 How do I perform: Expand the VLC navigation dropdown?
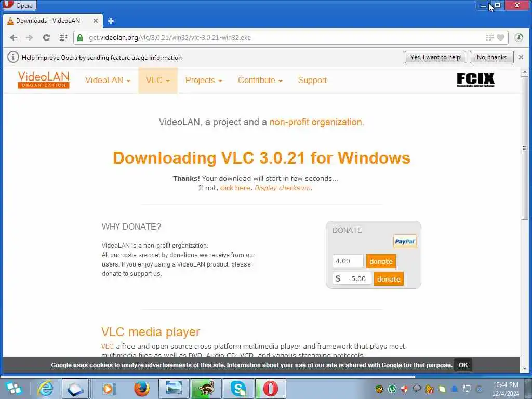coord(158,81)
